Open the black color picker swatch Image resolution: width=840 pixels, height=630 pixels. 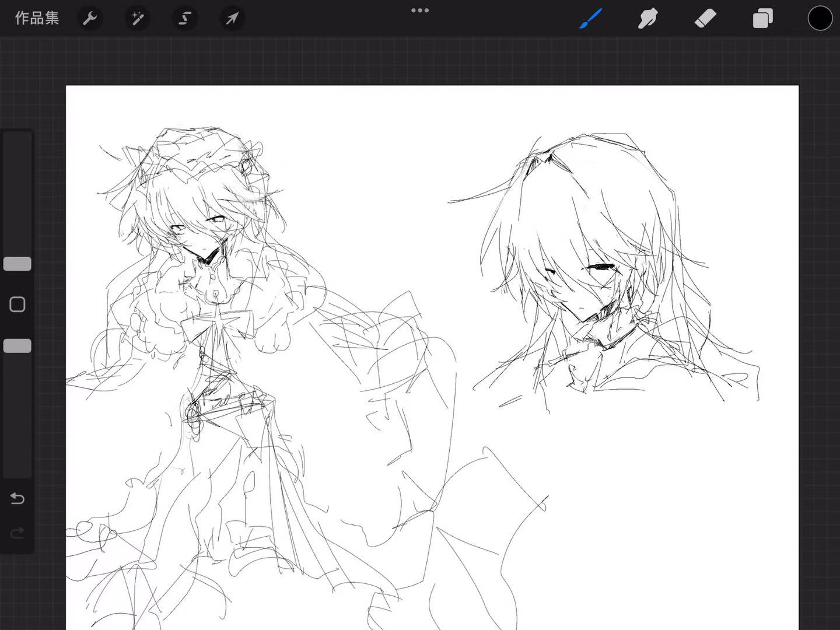pos(820,18)
